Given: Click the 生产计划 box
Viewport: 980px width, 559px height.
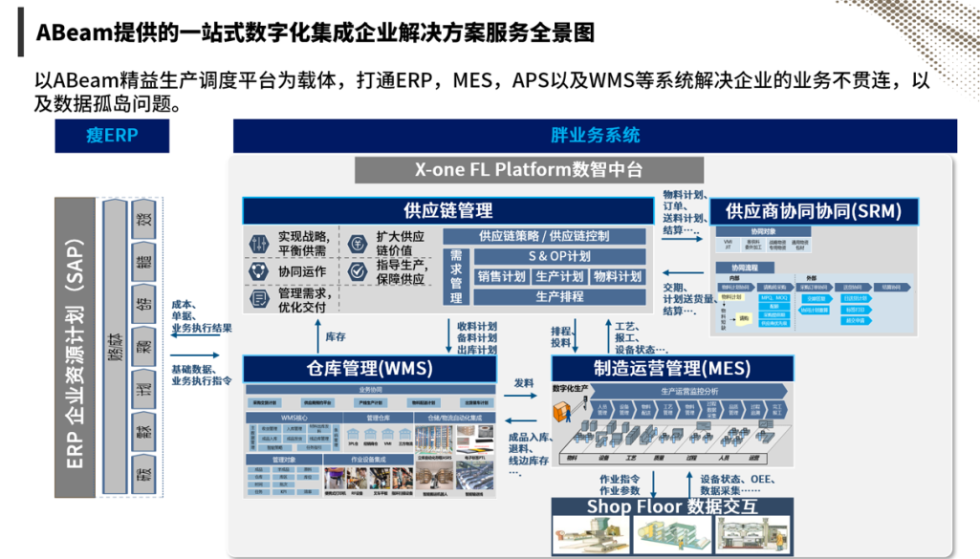Looking at the screenshot, I should pos(559,277).
